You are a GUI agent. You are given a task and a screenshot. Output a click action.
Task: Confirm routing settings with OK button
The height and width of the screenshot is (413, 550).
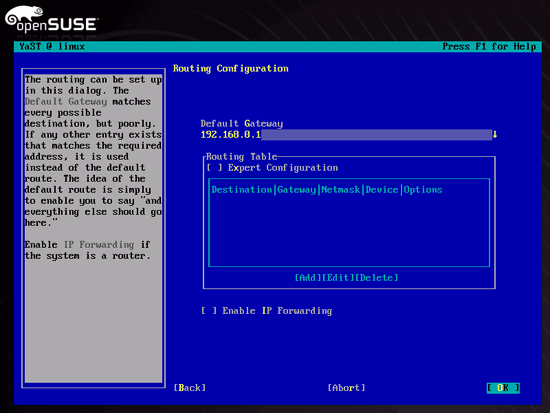(x=503, y=388)
